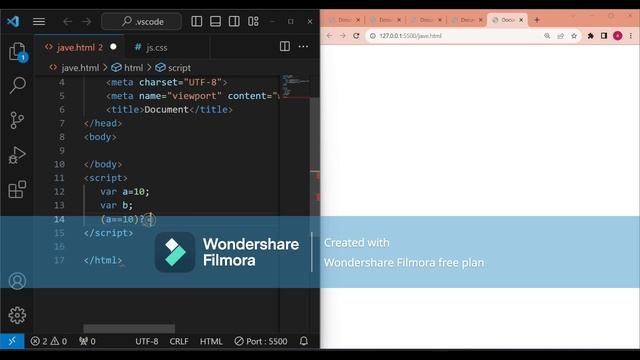640x360 pixels.
Task: Open the VS Code Explorer view
Action: pyautogui.click(x=18, y=52)
